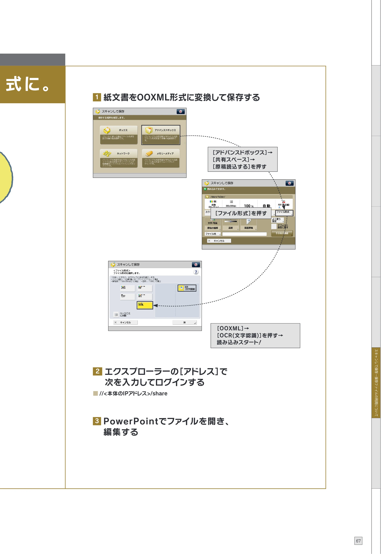
Task: Click the green ready status icon
Action: pos(205,189)
